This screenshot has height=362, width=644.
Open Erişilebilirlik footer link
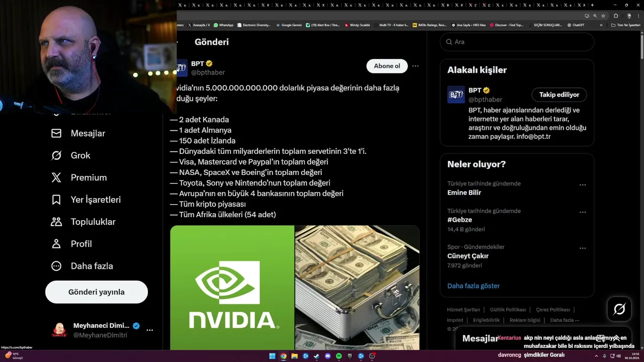487,320
